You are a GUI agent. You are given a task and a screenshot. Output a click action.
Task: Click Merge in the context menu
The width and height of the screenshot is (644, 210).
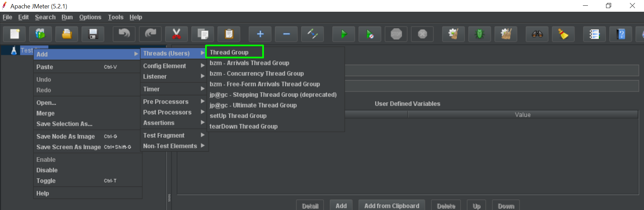(x=87, y=113)
